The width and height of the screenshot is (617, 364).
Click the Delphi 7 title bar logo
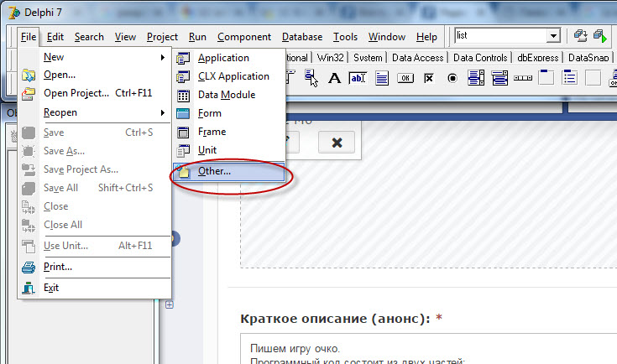(14, 13)
